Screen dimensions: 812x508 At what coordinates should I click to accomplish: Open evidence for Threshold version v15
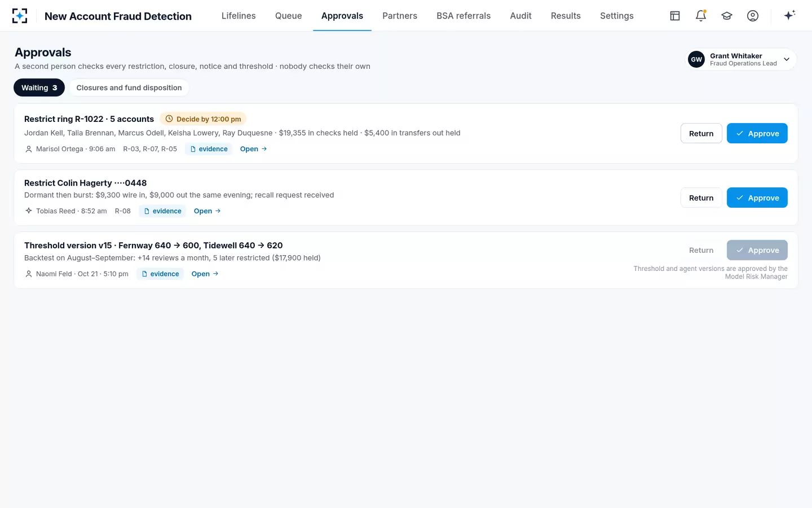(x=160, y=274)
